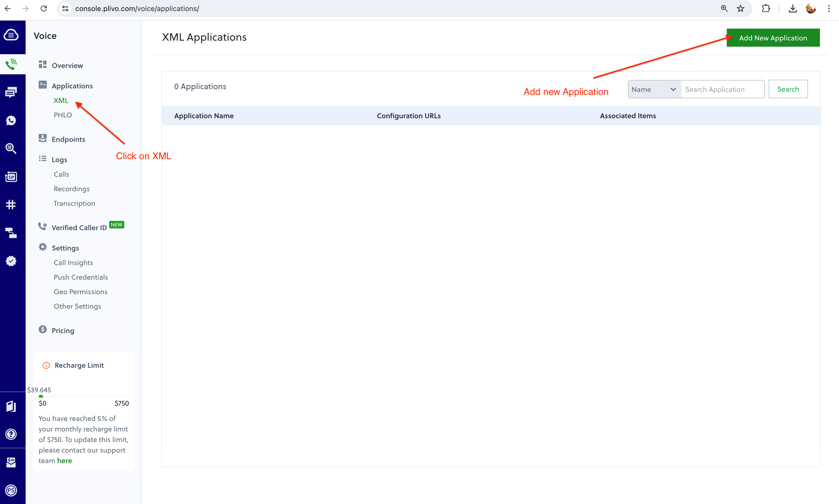Select PHLO under Applications
This screenshot has width=839, height=504.
point(63,115)
